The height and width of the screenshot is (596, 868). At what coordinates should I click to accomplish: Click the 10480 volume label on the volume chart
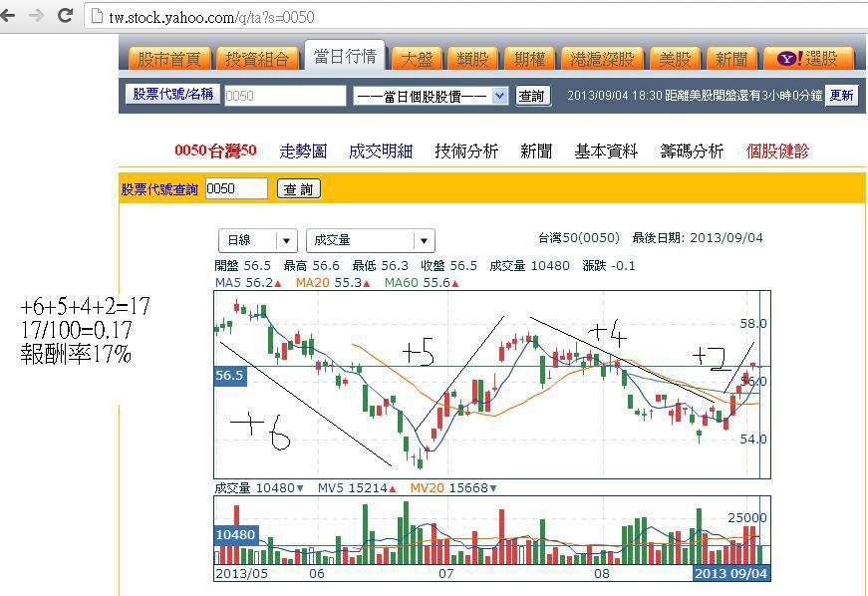(x=236, y=534)
